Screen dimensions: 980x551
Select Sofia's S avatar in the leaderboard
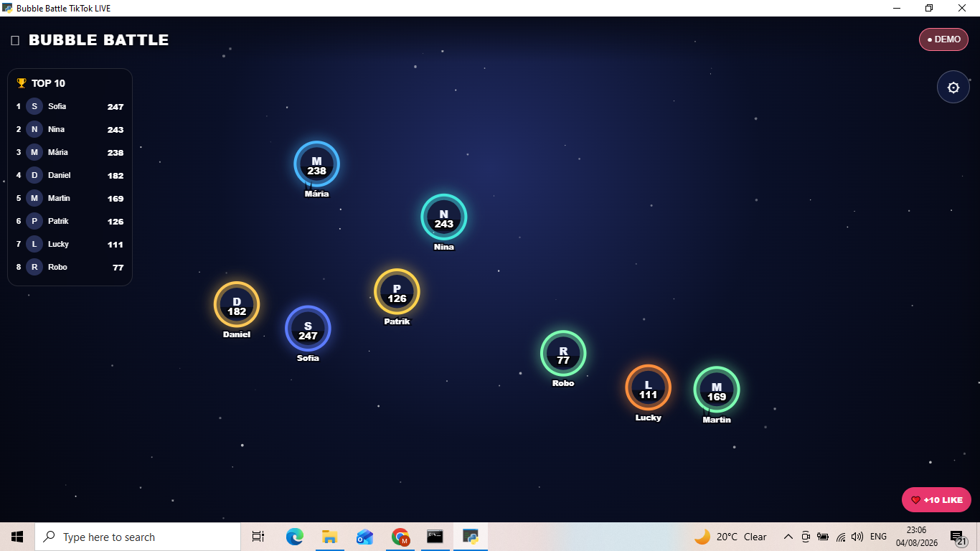coord(34,106)
